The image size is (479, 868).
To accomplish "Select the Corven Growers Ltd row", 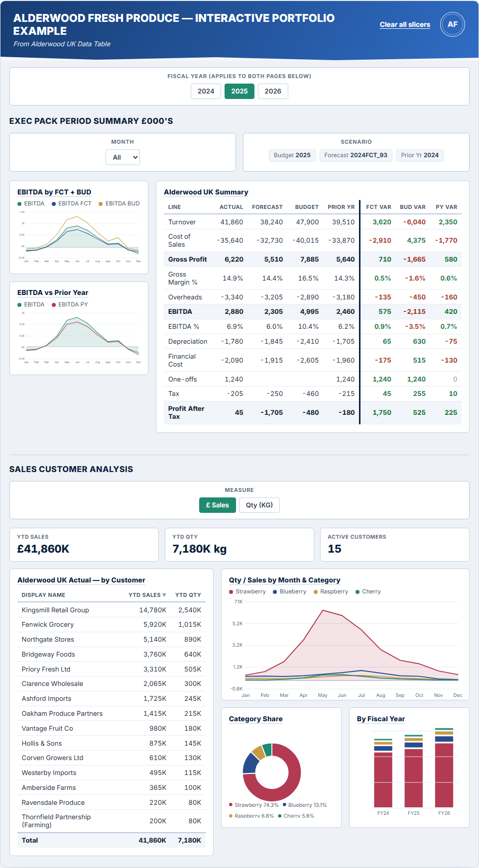I will point(112,758).
